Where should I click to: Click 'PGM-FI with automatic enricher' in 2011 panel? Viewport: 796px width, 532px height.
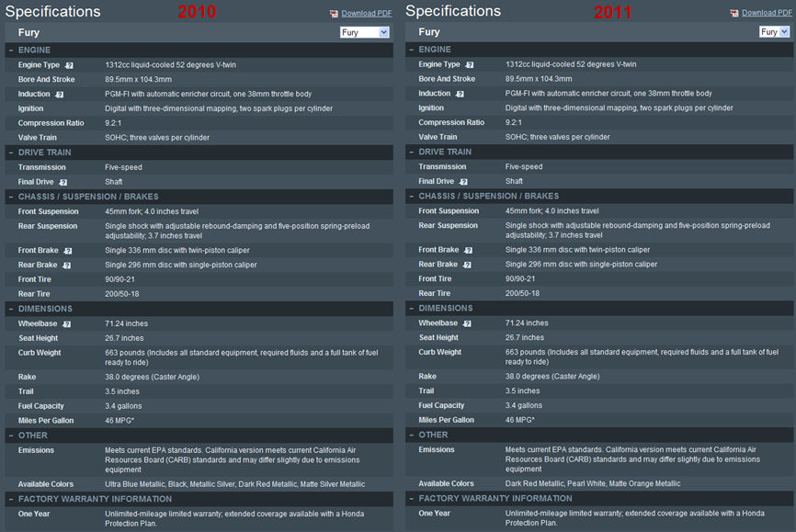(x=608, y=94)
